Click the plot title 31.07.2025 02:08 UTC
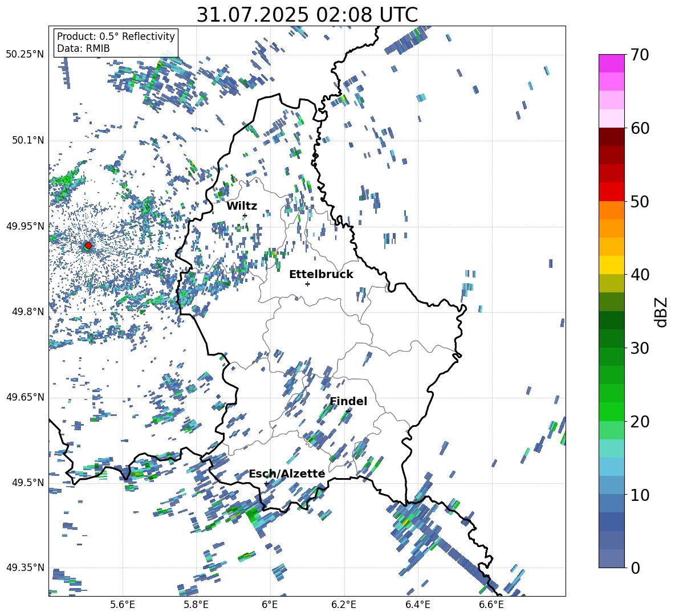Screen dimensions: 675x616 click(307, 15)
